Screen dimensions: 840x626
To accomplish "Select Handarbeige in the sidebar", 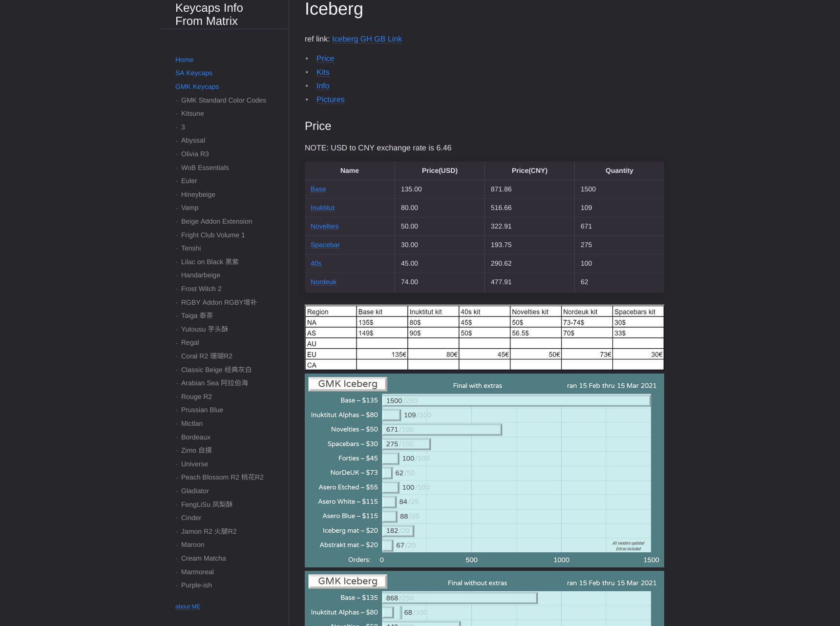I will [200, 275].
